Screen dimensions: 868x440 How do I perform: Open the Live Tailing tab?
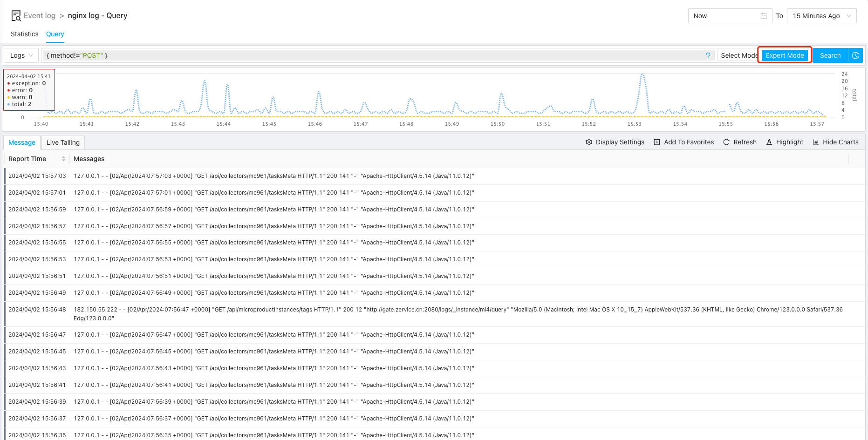63,142
